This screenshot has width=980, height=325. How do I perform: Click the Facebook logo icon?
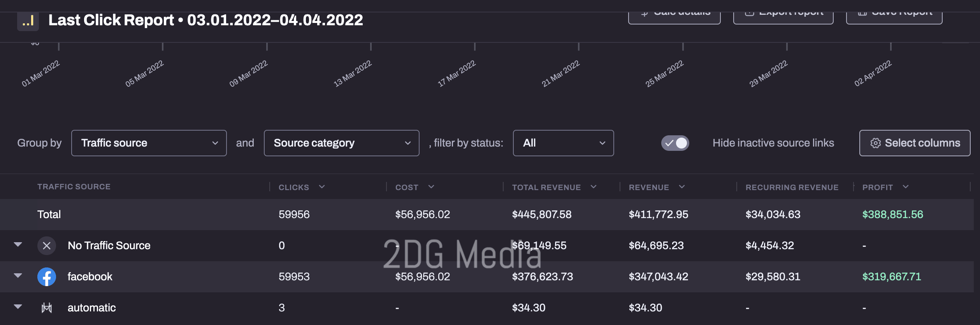click(x=47, y=277)
